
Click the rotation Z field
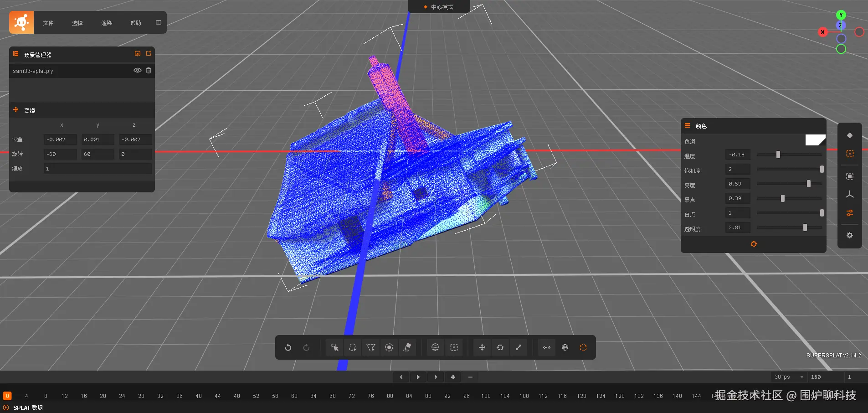(135, 154)
